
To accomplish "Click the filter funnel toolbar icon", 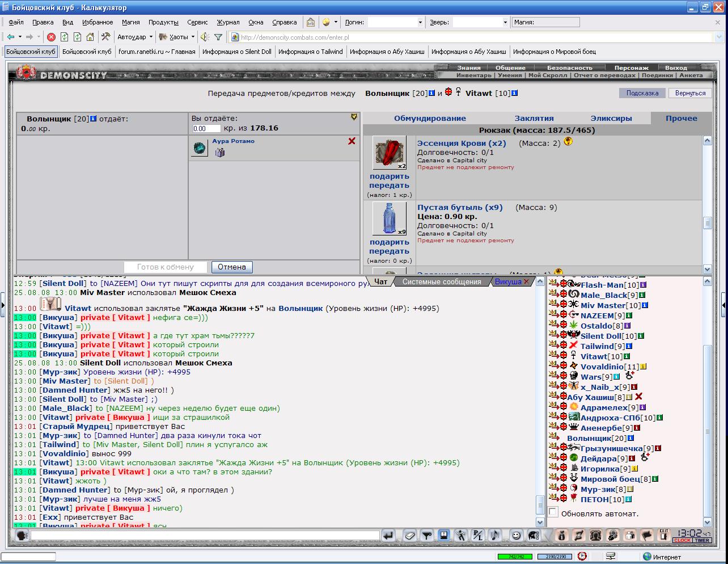I will 218,37.
